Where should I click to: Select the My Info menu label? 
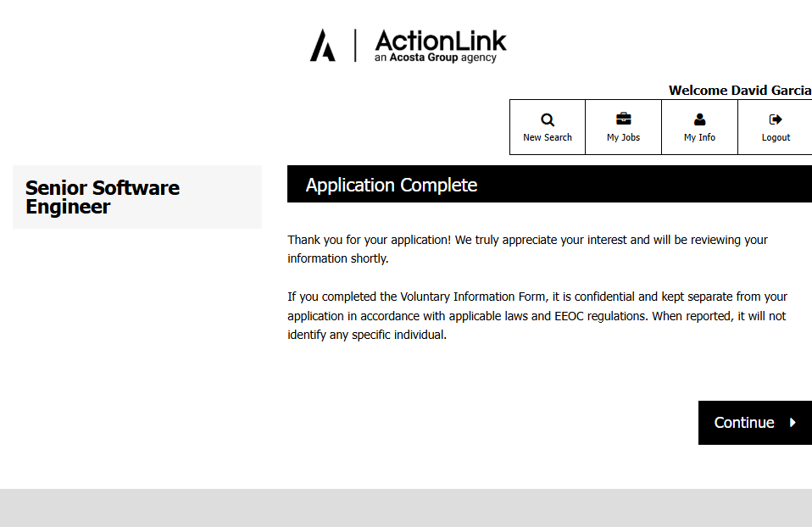click(x=699, y=137)
